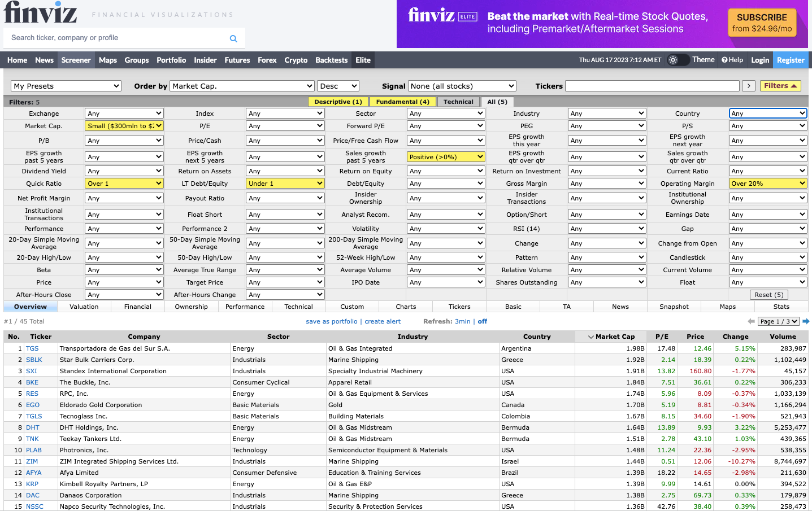Set refresh to 3min
812x511 pixels.
click(463, 321)
